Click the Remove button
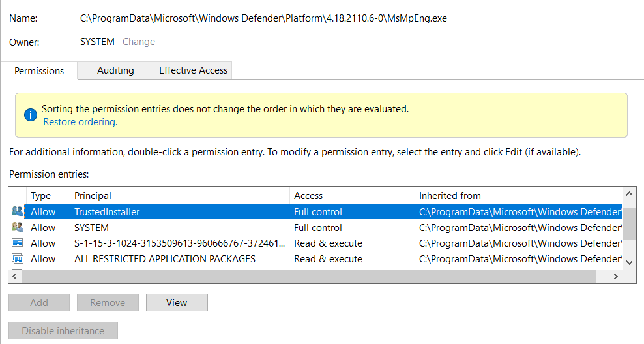 [x=108, y=302]
